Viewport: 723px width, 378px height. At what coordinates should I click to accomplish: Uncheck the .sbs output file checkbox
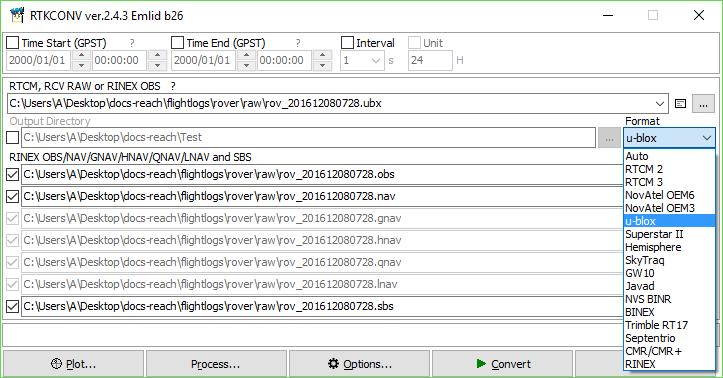12,306
